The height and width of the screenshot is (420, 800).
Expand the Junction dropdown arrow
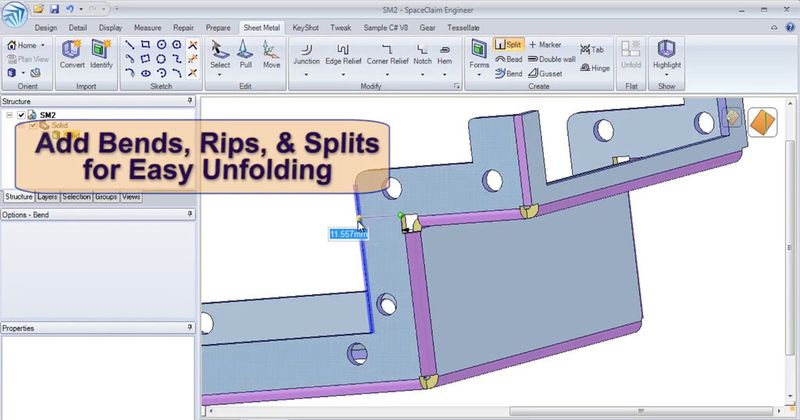click(306, 75)
